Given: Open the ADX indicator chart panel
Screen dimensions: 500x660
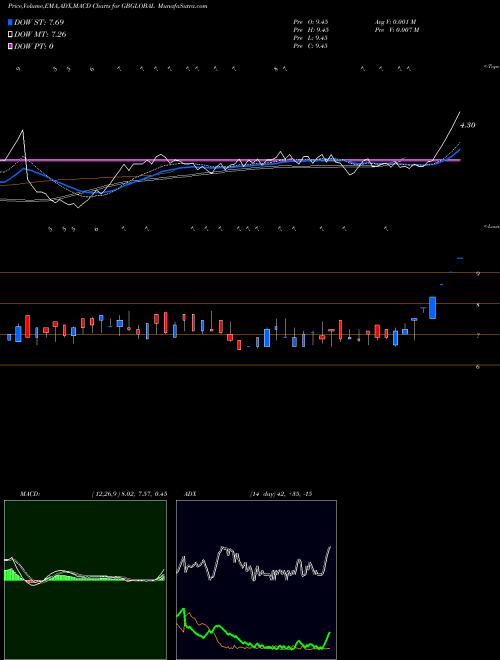Looking at the screenshot, I should coord(256,580).
